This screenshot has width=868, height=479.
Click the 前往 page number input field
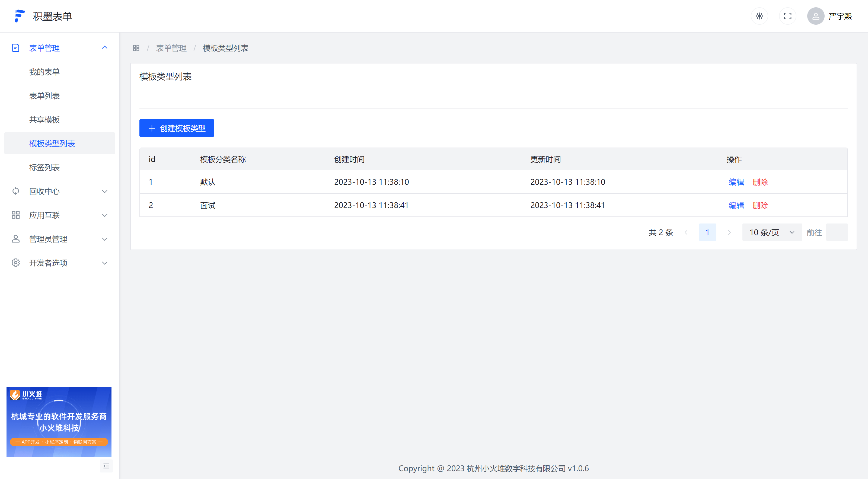[837, 232]
